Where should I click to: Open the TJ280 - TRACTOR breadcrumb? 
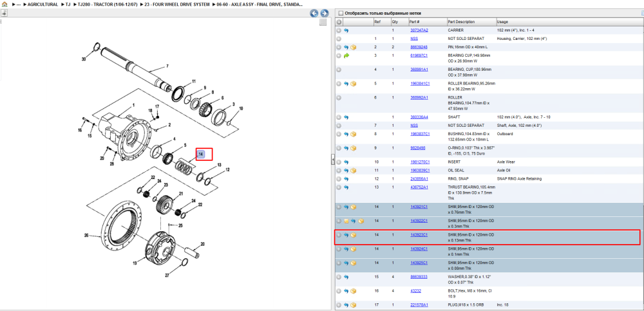(106, 5)
